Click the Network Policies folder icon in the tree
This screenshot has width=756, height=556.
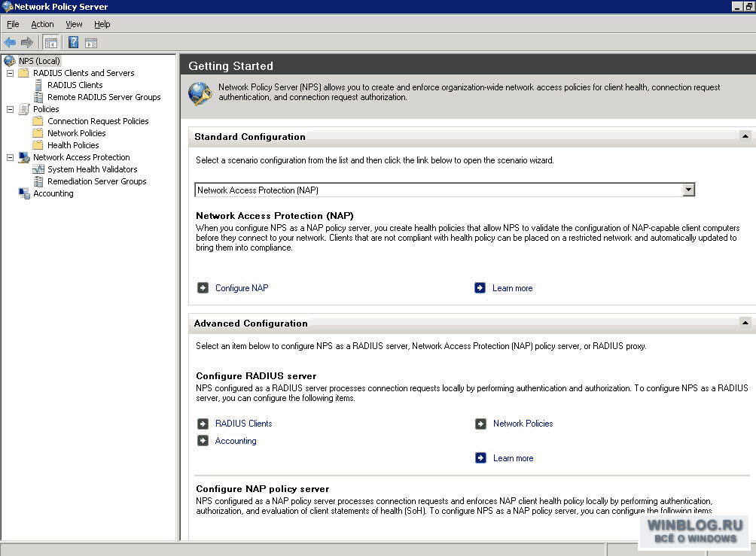click(38, 133)
